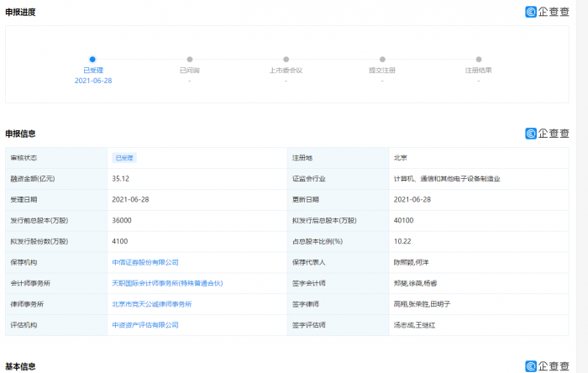Click the 提交注册 progress step dot
The image size is (588, 373).
tap(382, 60)
